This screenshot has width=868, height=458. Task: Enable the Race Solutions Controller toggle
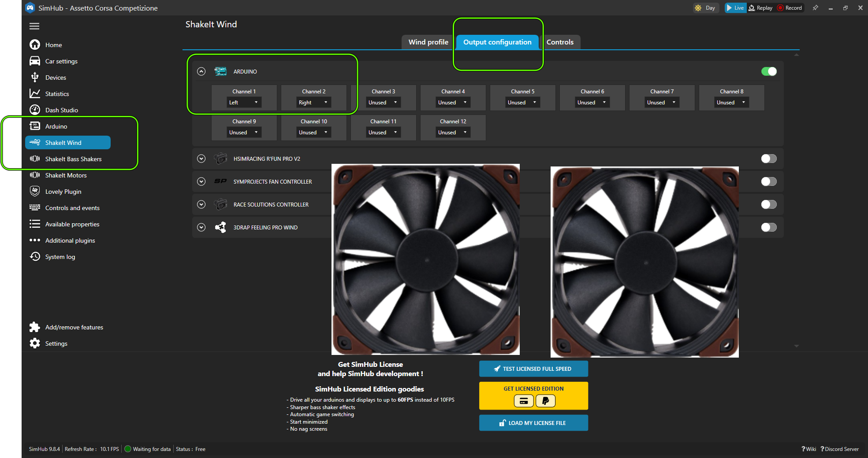769,204
